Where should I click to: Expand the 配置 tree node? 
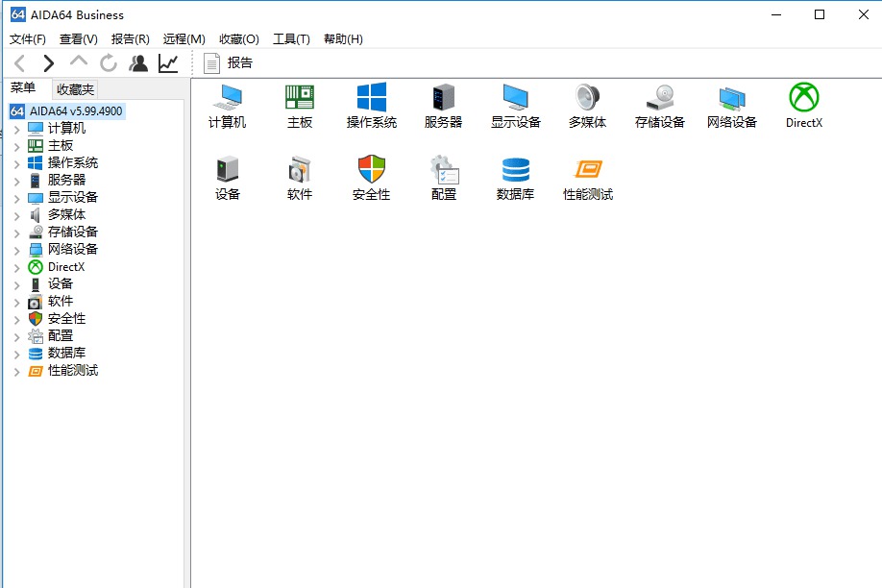(17, 337)
